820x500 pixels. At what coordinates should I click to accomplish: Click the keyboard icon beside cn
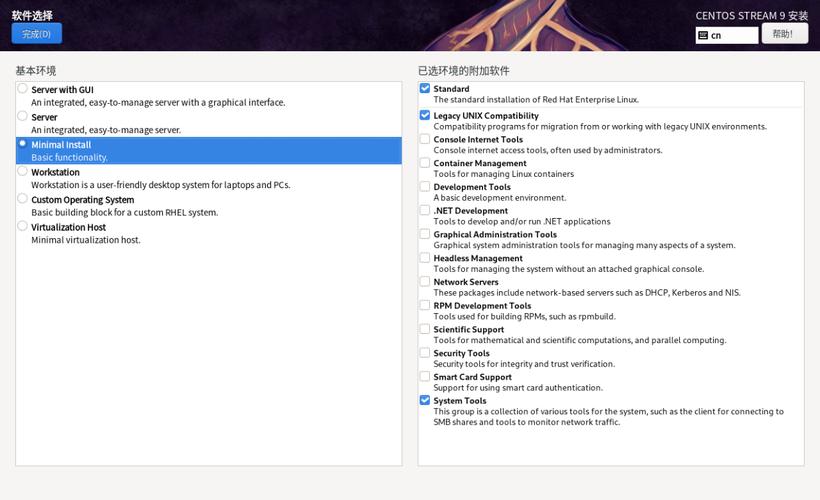click(703, 35)
